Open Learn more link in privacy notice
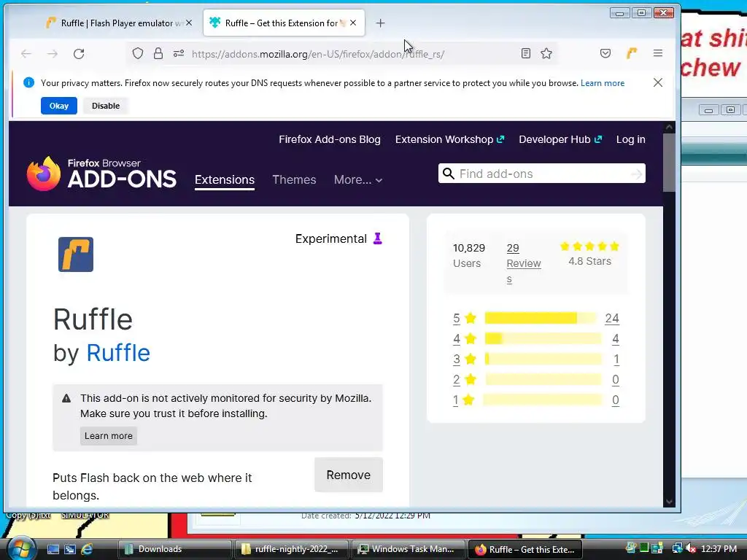Screen dimensions: 747x560 click(602, 83)
